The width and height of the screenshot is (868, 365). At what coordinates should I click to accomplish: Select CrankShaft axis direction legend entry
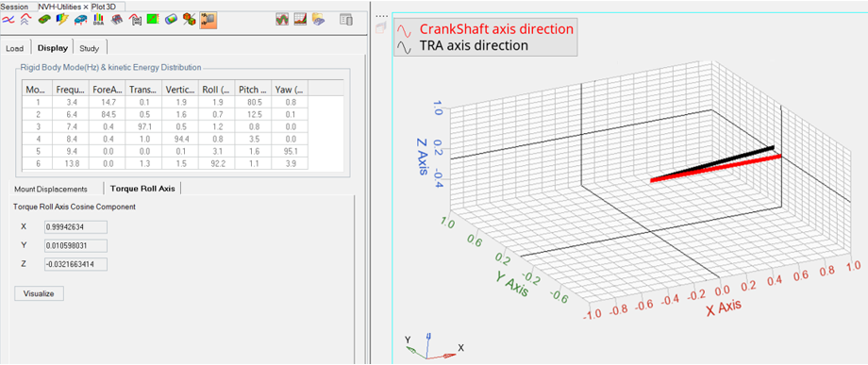coord(496,28)
